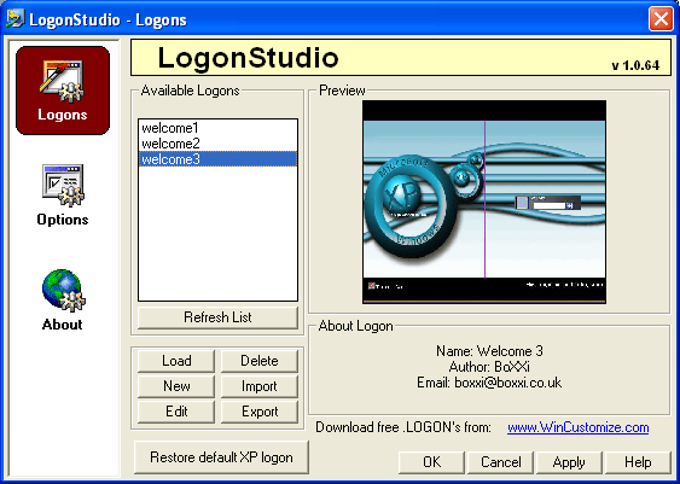Click the Cancel button
The height and width of the screenshot is (484, 680).
point(500,462)
